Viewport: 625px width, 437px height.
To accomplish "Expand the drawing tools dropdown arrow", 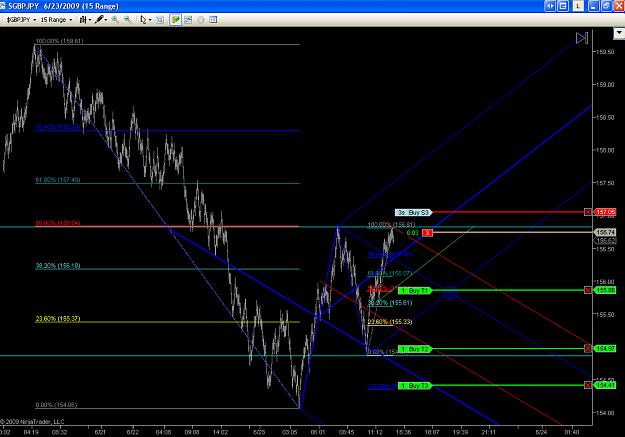I will (106, 20).
